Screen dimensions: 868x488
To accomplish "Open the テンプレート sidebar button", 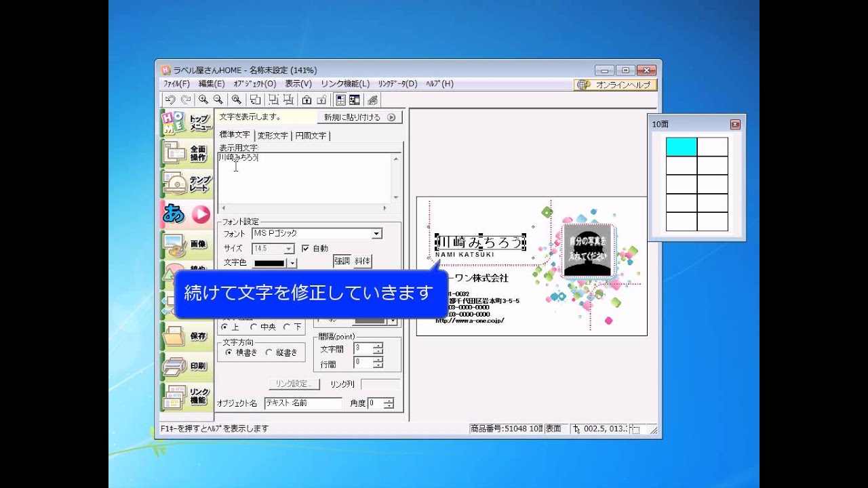I will 186,183.
